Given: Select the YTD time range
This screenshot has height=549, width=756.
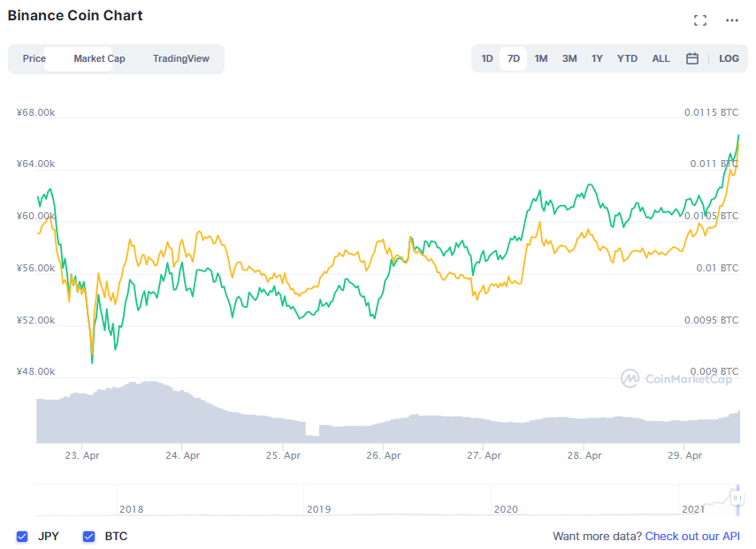Looking at the screenshot, I should (x=627, y=59).
